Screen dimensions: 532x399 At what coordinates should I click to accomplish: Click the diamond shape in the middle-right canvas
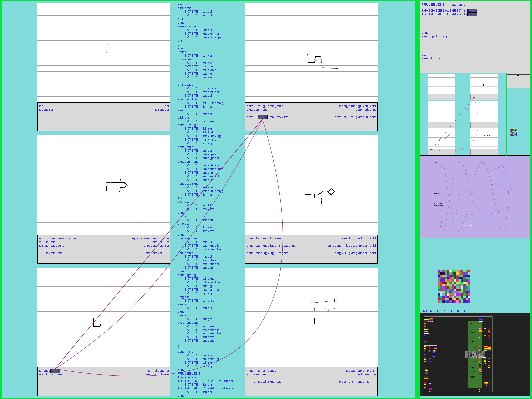pyautogui.click(x=331, y=192)
